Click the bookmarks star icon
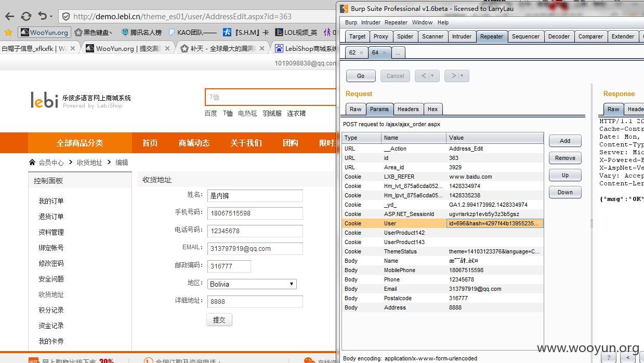Image resolution: width=644 pixels, height=363 pixels. pyautogui.click(x=8, y=32)
